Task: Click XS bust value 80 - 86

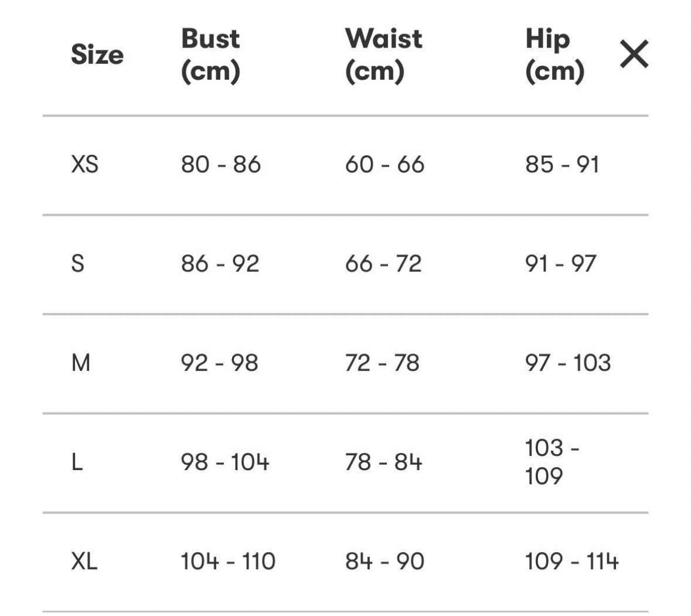Action: click(220, 165)
